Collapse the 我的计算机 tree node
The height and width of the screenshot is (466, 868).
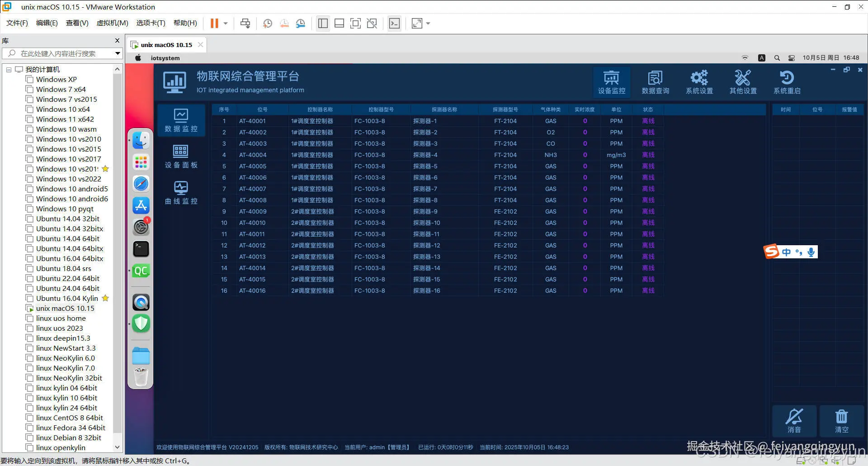pyautogui.click(x=9, y=70)
